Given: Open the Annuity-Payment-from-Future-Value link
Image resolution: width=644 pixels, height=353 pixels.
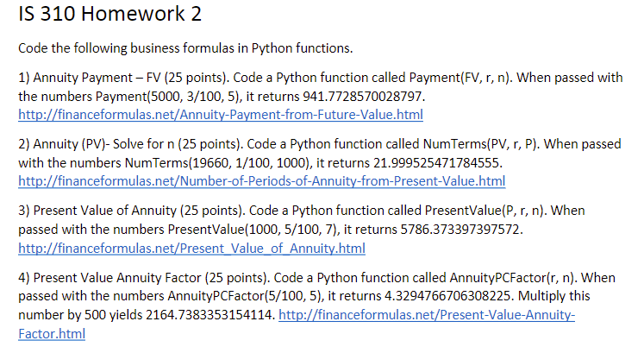Looking at the screenshot, I should click(x=221, y=114).
